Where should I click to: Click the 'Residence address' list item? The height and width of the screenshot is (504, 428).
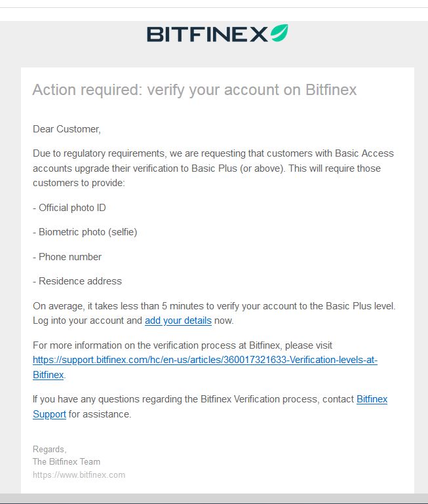pos(77,281)
